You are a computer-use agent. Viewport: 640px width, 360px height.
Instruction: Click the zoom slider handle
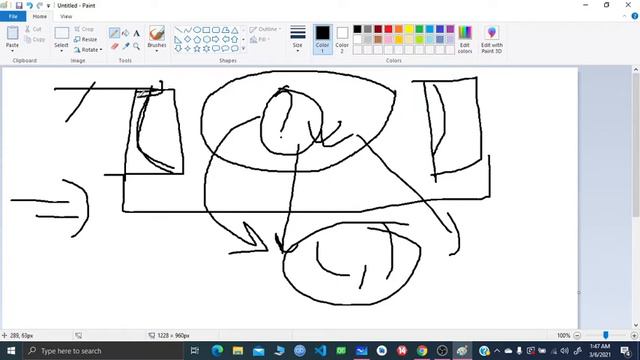coord(606,335)
